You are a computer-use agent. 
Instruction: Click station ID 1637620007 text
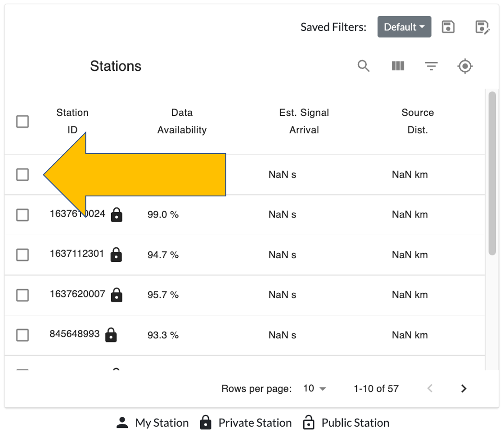pyautogui.click(x=77, y=294)
